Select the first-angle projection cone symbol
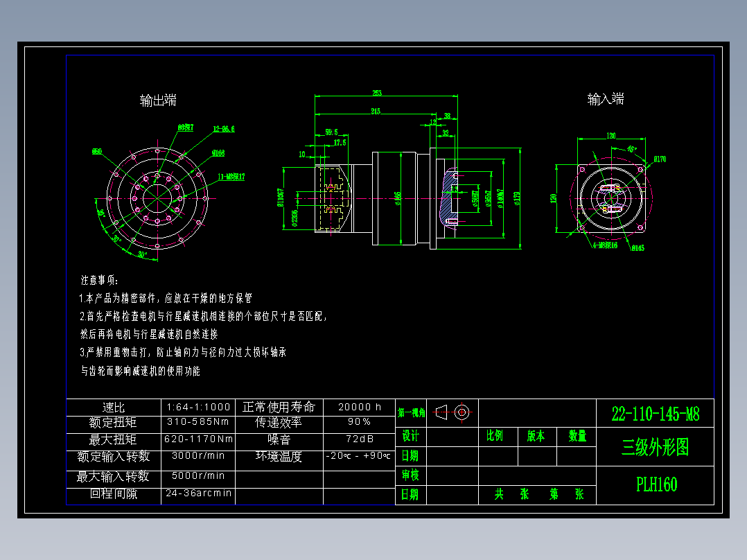The width and height of the screenshot is (747, 560). click(x=441, y=412)
